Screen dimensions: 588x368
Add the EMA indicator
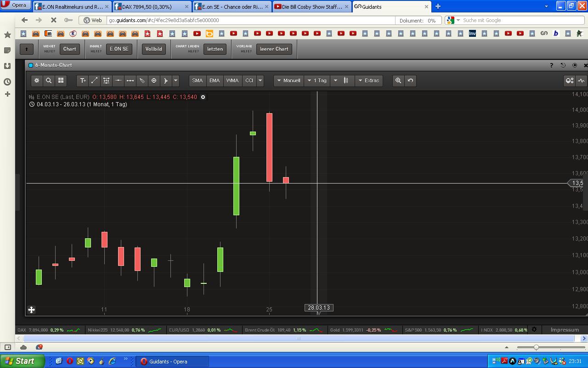(x=215, y=80)
